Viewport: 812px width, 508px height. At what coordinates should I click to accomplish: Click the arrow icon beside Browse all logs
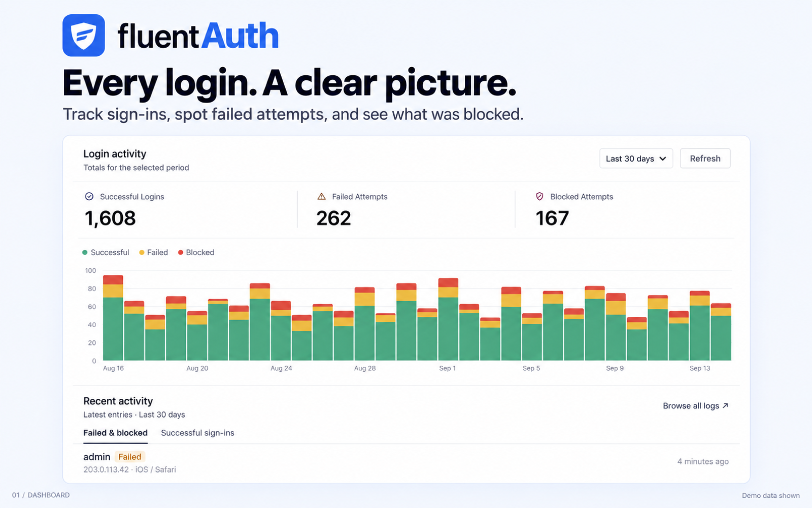[x=725, y=405]
